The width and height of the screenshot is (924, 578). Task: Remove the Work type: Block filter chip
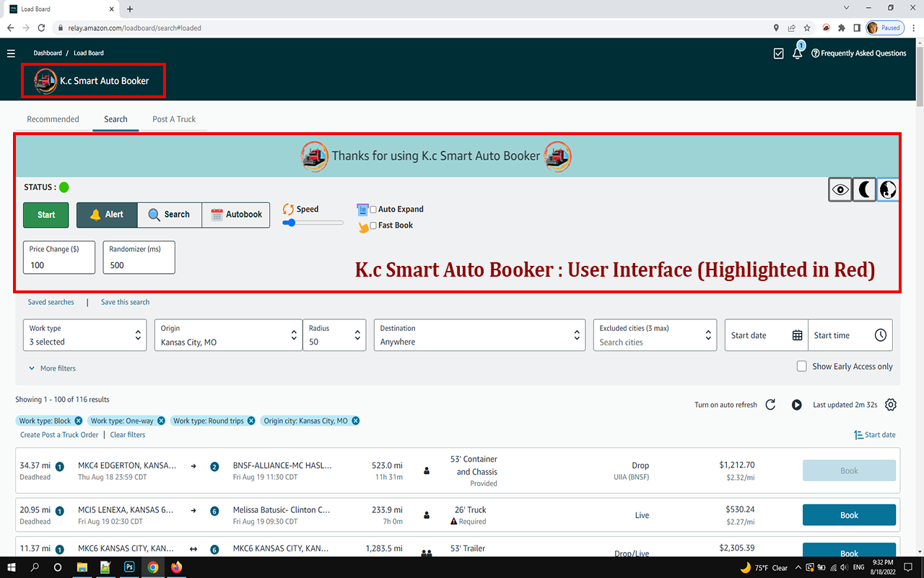tap(78, 420)
